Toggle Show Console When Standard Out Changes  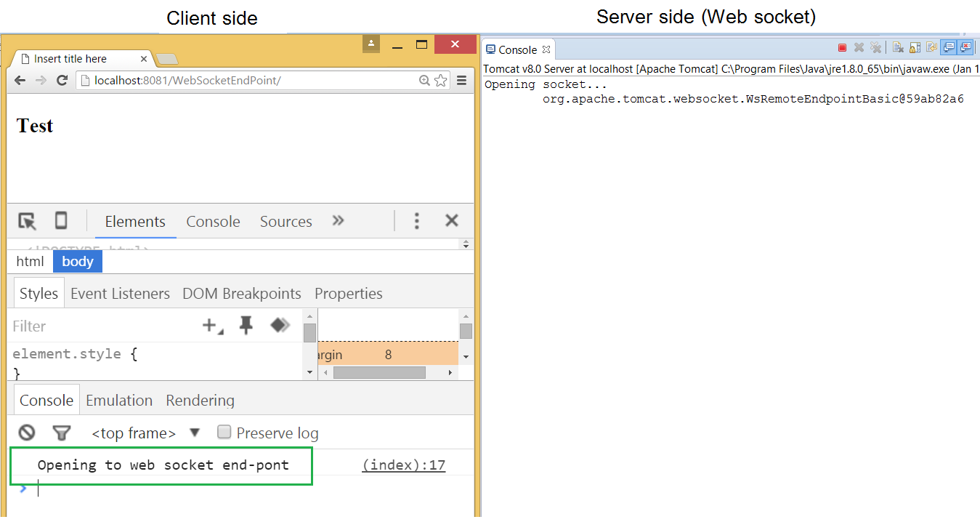(x=949, y=47)
